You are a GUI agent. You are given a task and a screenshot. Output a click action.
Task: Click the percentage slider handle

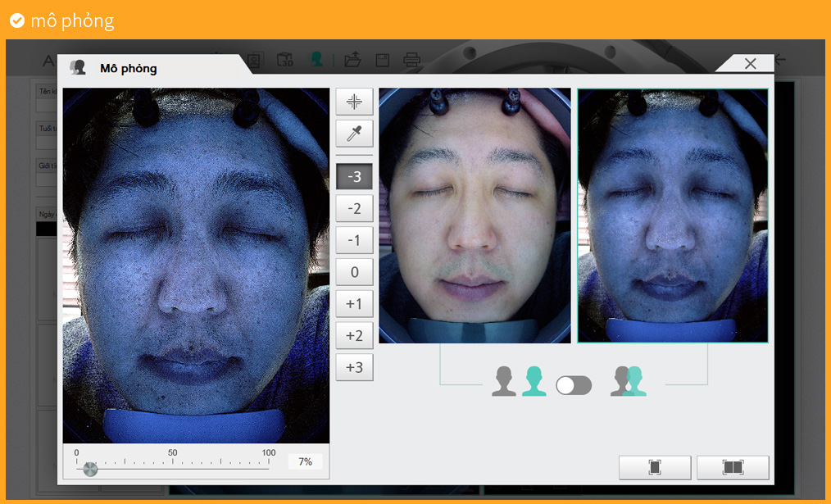point(90,469)
